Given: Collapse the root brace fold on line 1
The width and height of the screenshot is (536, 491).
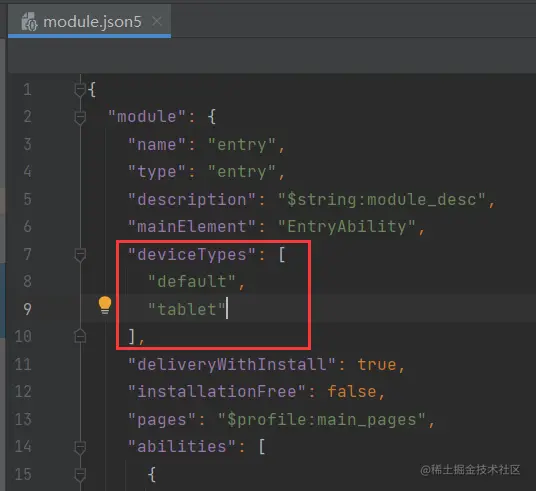Looking at the screenshot, I should click(x=80, y=90).
